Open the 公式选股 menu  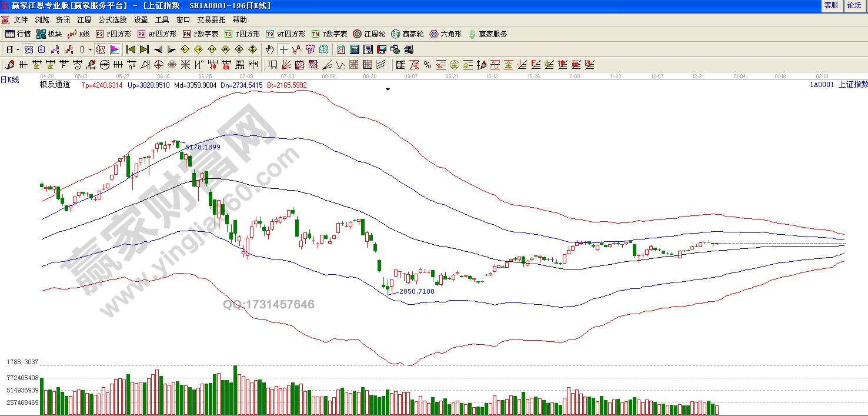tap(112, 19)
